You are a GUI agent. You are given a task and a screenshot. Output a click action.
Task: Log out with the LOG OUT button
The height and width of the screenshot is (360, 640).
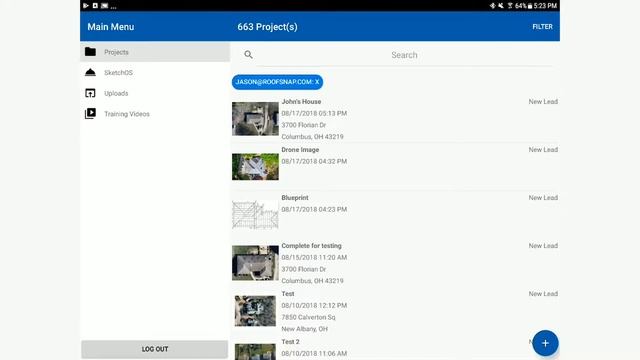(x=155, y=349)
